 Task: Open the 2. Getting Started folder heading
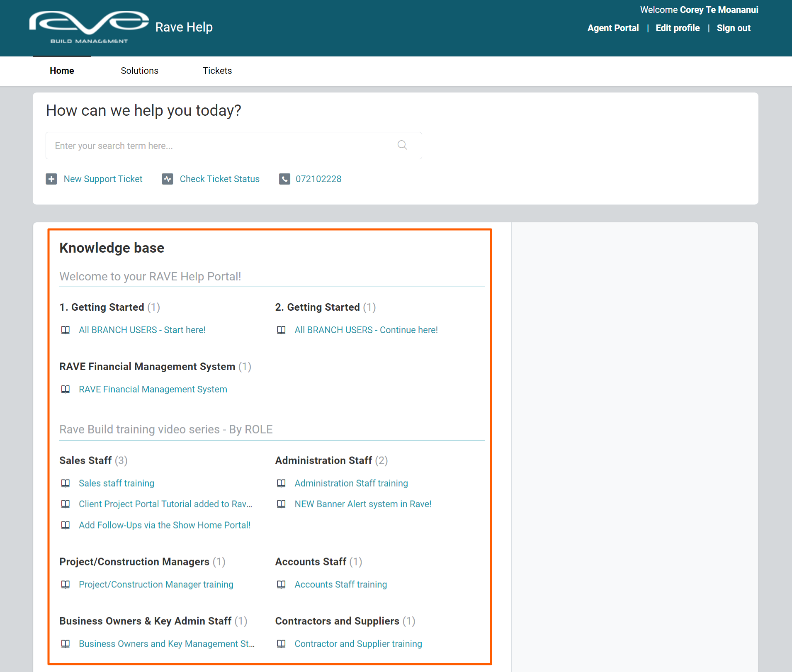coord(318,307)
